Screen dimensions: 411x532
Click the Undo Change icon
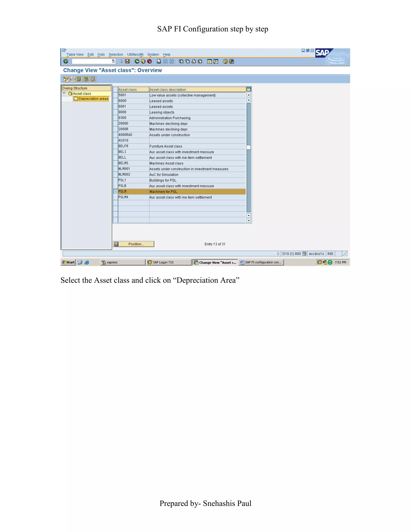coord(73,79)
